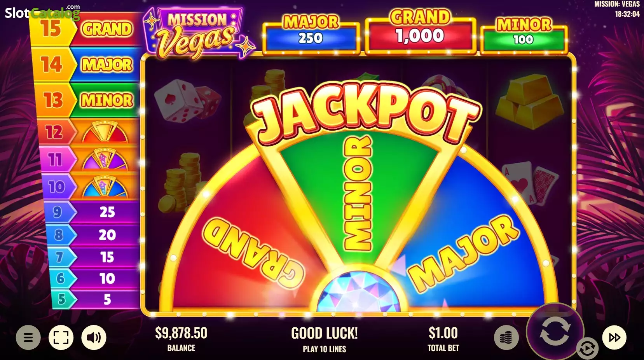Viewport: 644px width, 360px height.
Task: Click level 15 GRAND ladder row
Action: 87,29
